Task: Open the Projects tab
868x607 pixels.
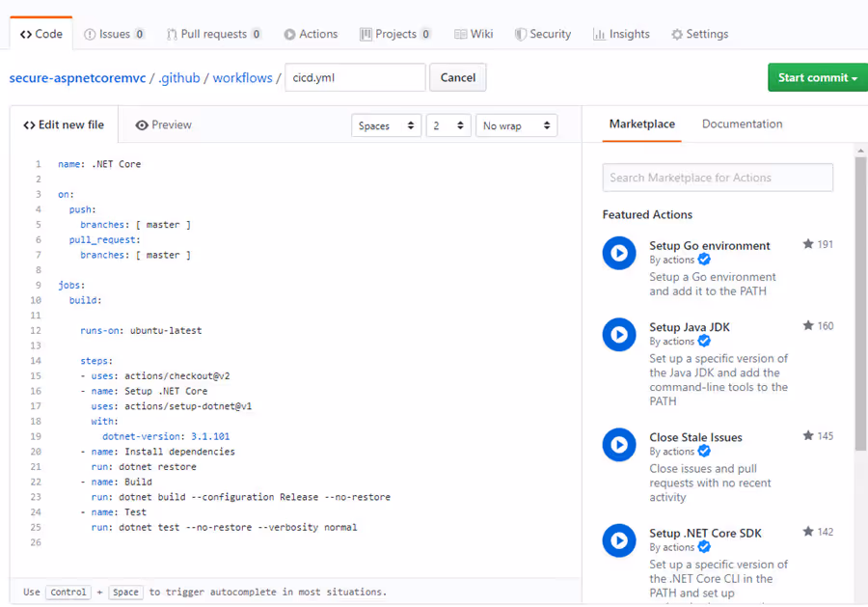Action: point(395,34)
